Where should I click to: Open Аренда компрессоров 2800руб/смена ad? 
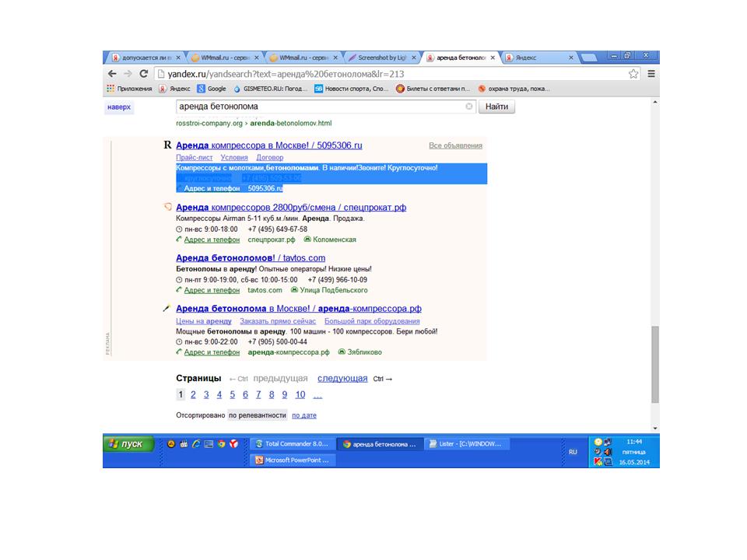(291, 208)
